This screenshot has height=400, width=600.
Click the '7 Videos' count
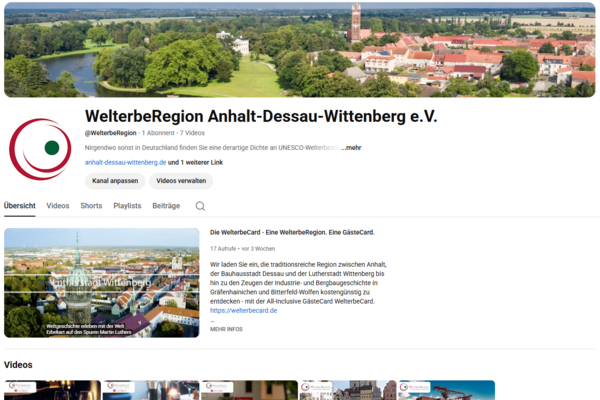point(192,133)
